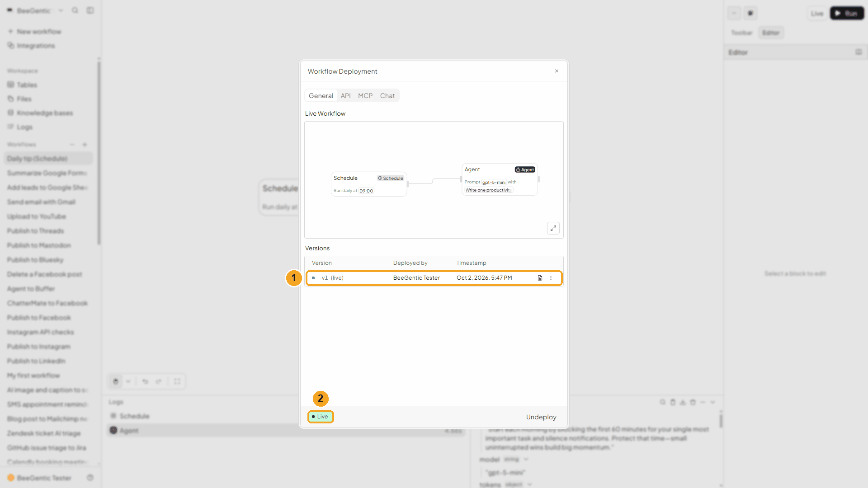
Task: Click the search icon in logs panel
Action: [662, 402]
